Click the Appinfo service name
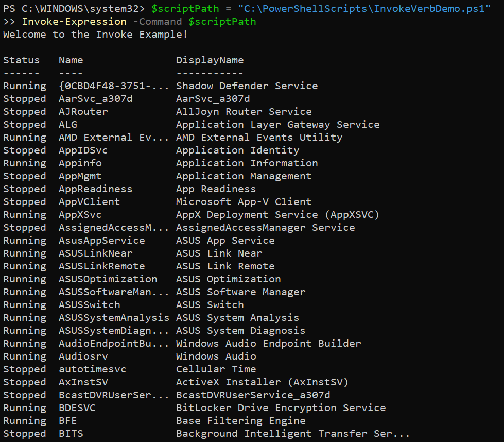Image resolution: width=504 pixels, height=442 pixels. pos(80,163)
